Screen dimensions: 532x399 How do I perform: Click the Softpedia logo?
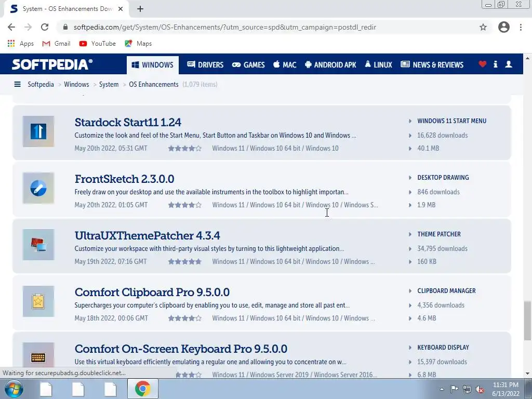click(x=52, y=64)
